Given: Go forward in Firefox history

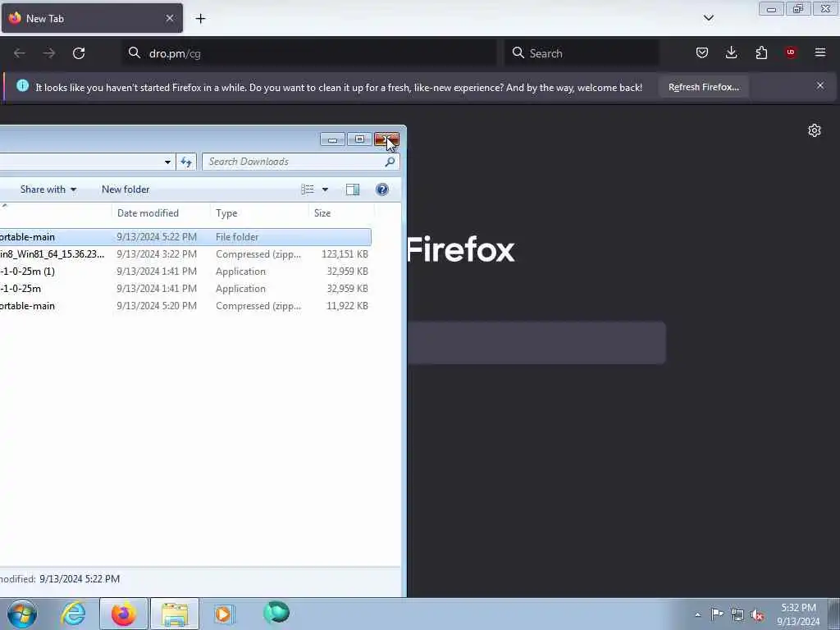Looking at the screenshot, I should coord(48,53).
